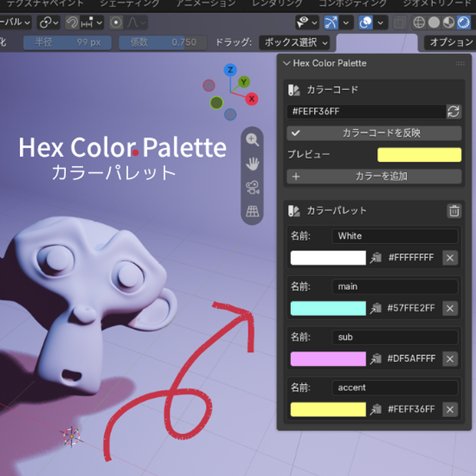The height and width of the screenshot is (476, 476).
Task: Collapse the Hex Color Palette panel
Action: pyautogui.click(x=286, y=63)
